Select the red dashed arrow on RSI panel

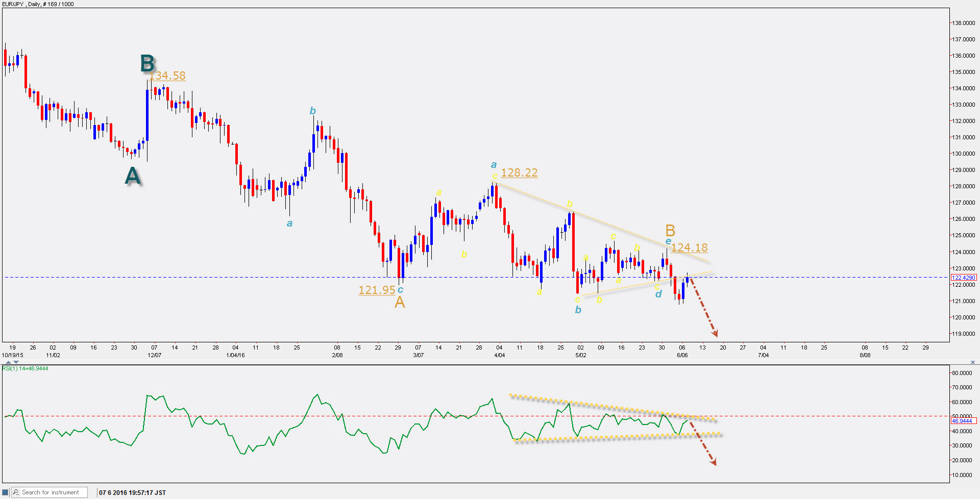click(x=702, y=443)
